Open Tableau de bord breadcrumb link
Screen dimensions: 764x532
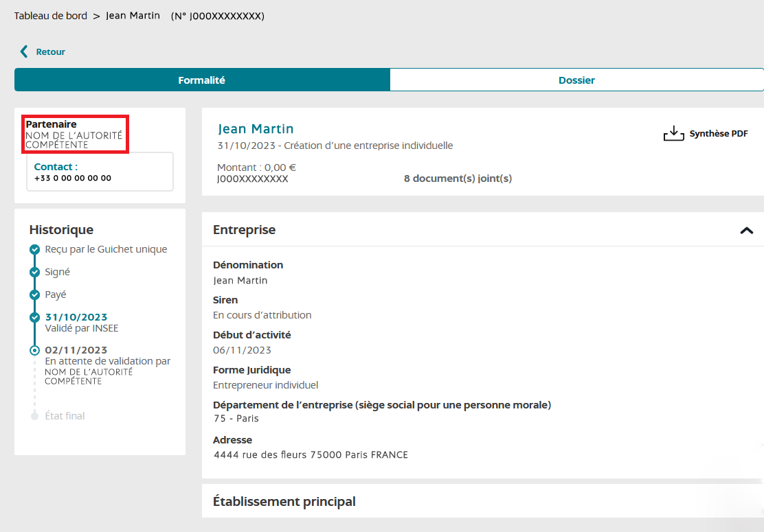click(x=51, y=16)
